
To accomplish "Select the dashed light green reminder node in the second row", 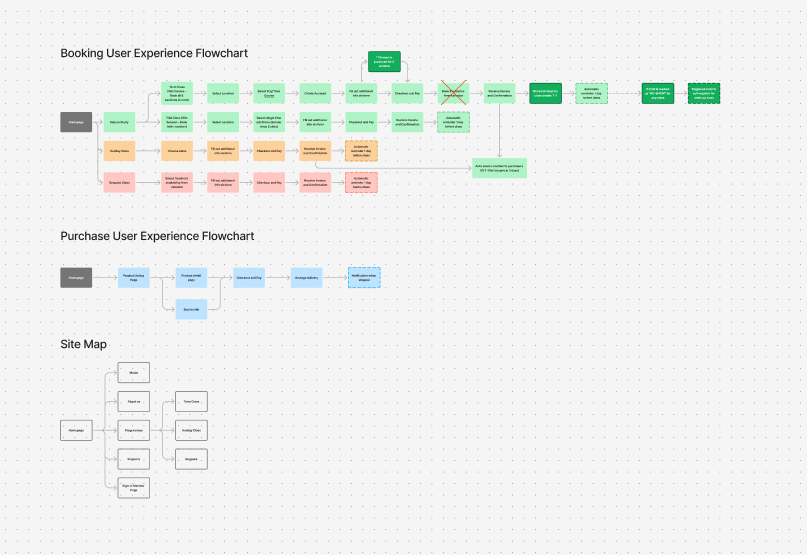I will click(x=453, y=122).
